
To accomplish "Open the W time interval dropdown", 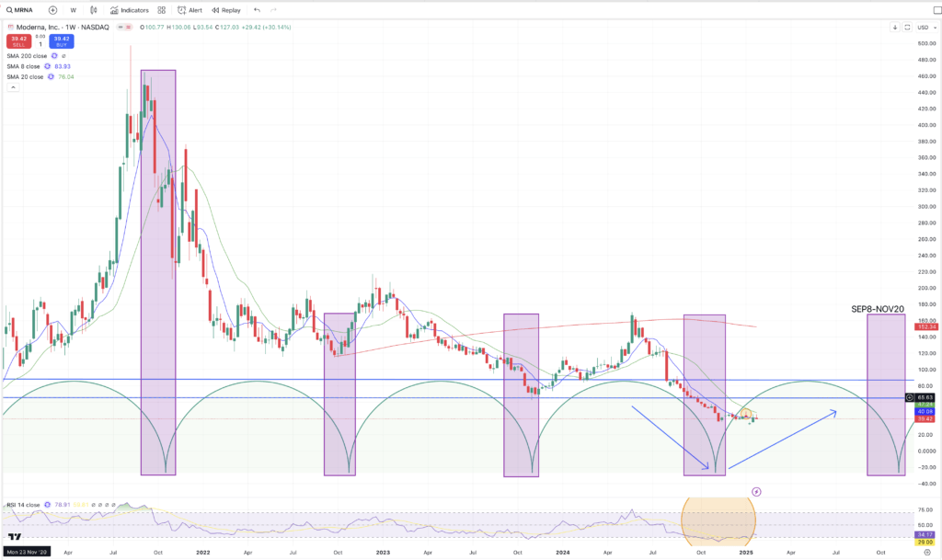I will [74, 10].
